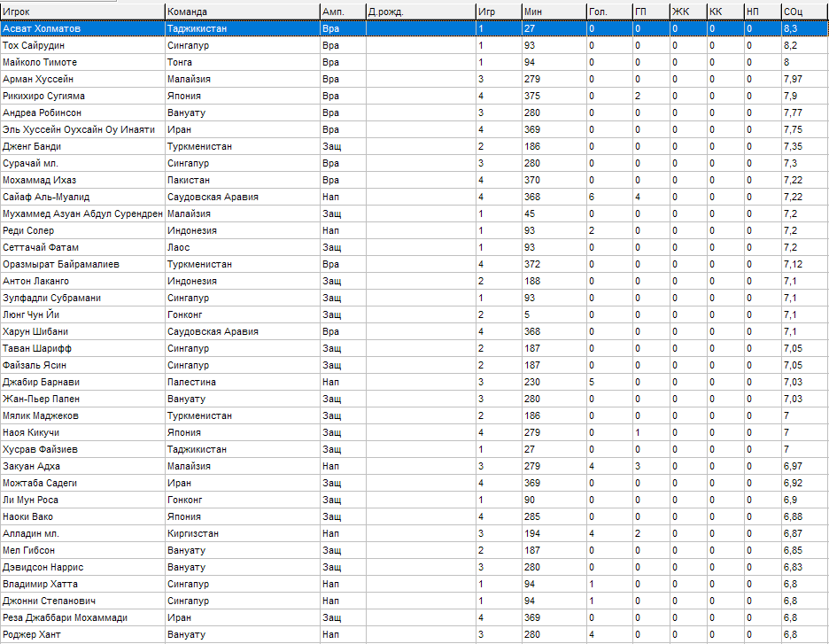The image size is (829, 644).
Task: Sort by СОц rating column header
Action: point(803,12)
